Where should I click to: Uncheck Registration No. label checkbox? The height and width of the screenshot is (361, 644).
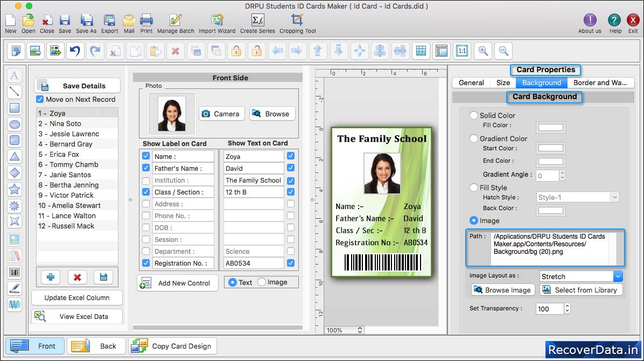(146, 263)
